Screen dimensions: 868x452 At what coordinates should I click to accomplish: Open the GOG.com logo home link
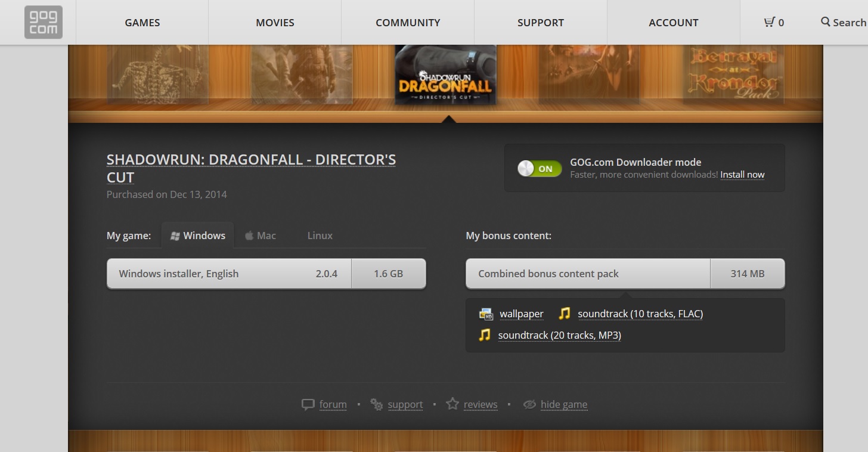click(x=44, y=22)
